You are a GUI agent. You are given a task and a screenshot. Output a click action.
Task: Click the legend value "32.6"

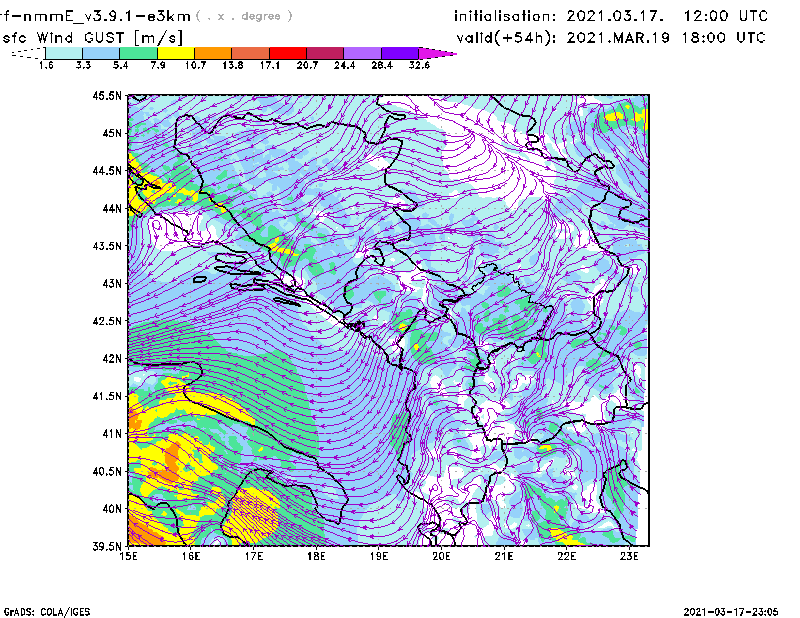pyautogui.click(x=419, y=65)
